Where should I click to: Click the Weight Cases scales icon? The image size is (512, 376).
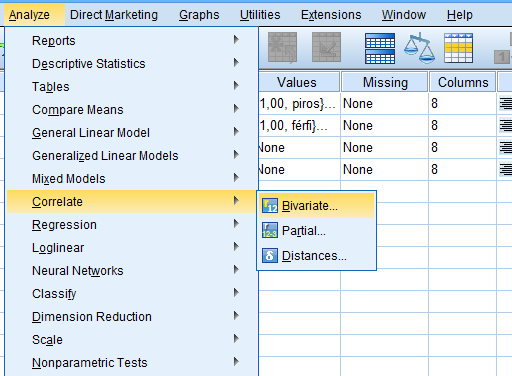(x=419, y=48)
